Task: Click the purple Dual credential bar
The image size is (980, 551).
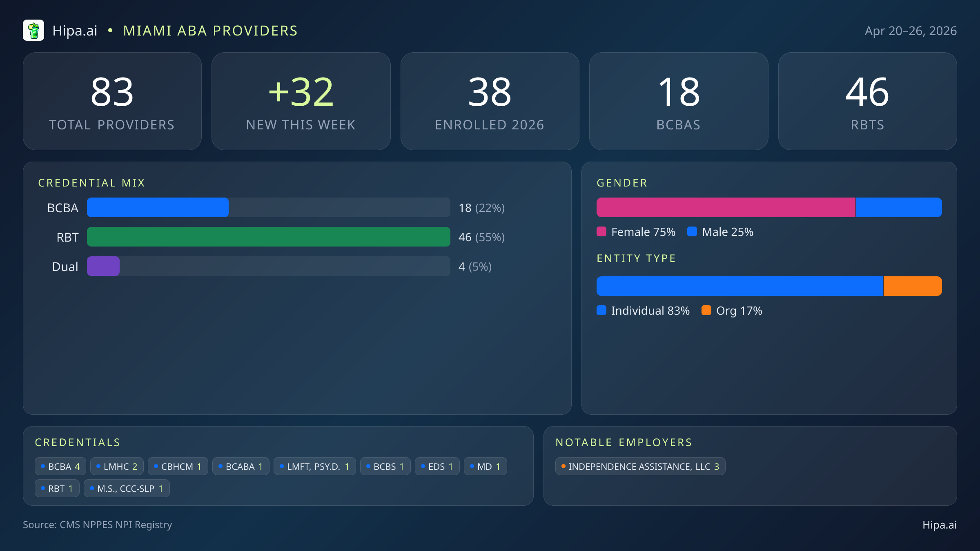Action: point(103,266)
